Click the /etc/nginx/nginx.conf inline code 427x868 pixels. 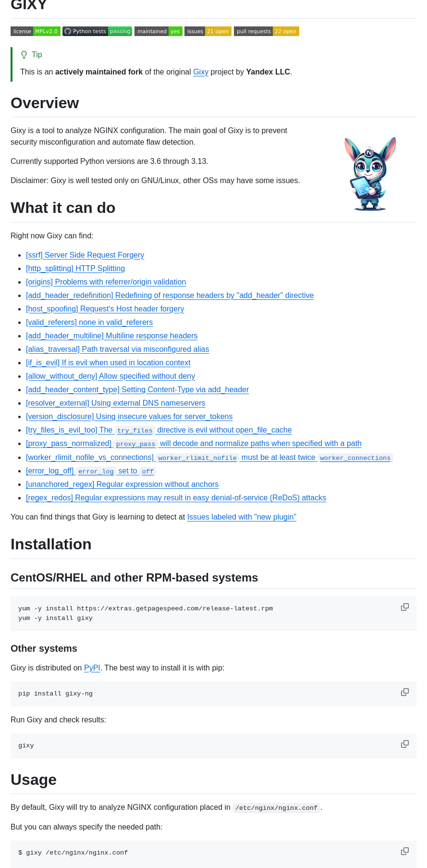276,807
